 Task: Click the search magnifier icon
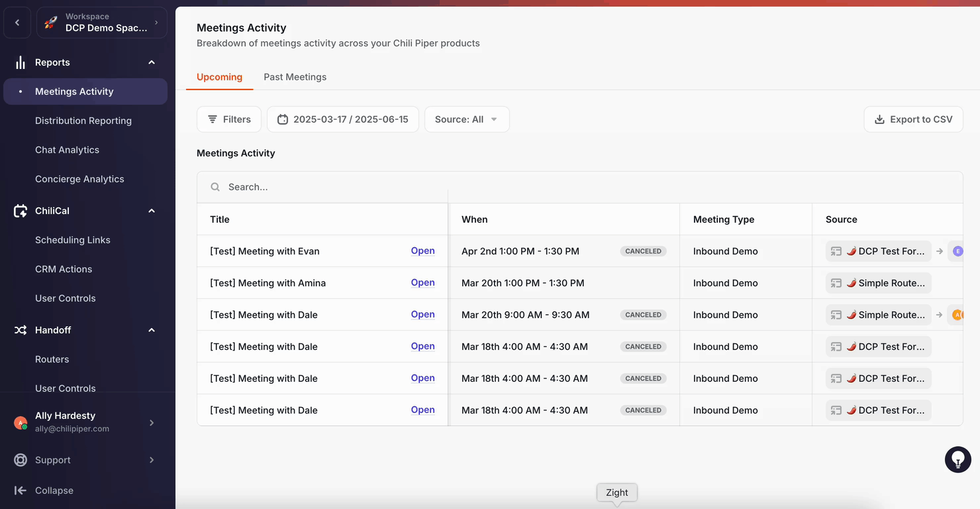click(x=215, y=187)
